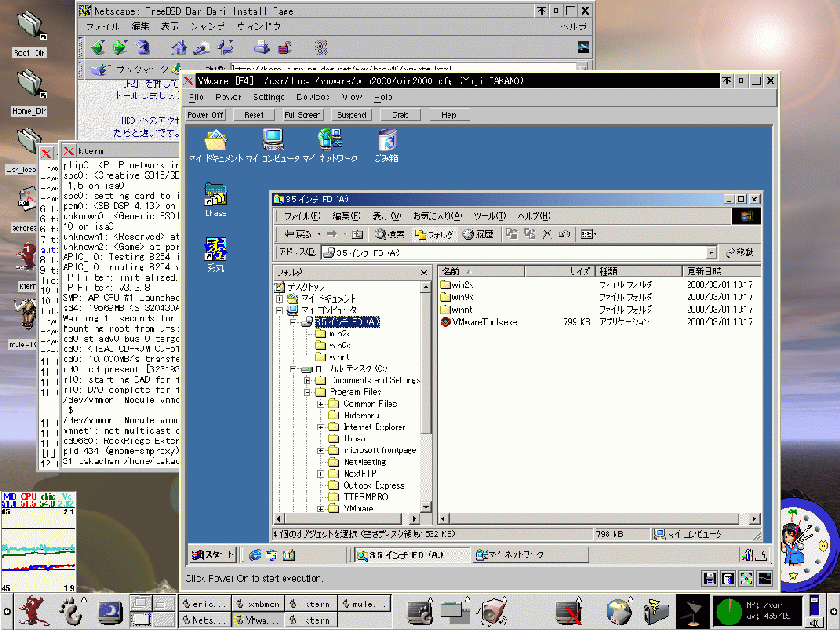Open the スタート Start menu in the guest
Viewport: 840px width, 630px height.
213,555
